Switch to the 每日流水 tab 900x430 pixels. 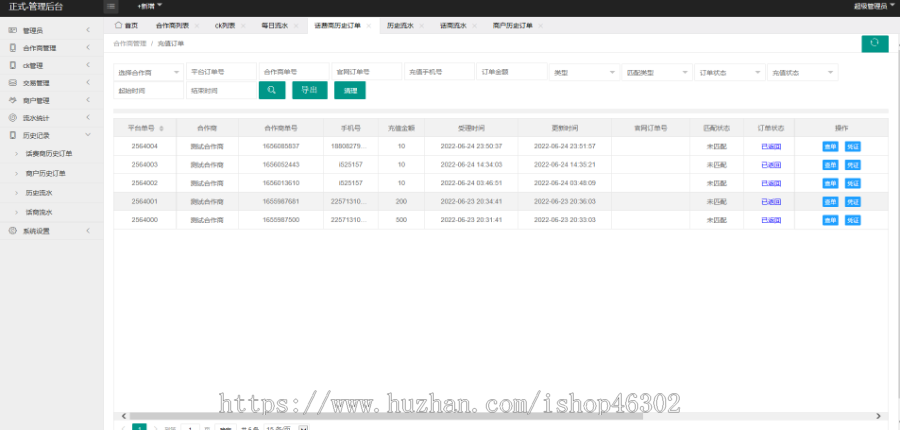(274, 26)
